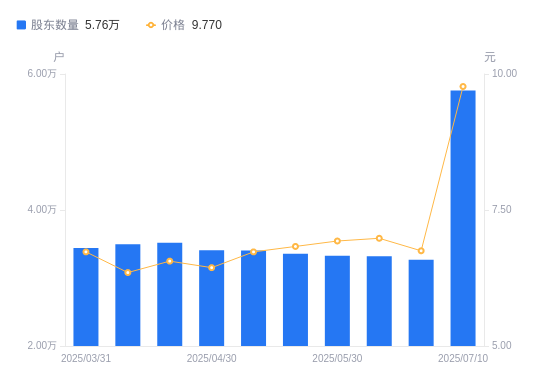Click the price point on the first bar
The width and height of the screenshot is (550, 381).
click(x=86, y=252)
